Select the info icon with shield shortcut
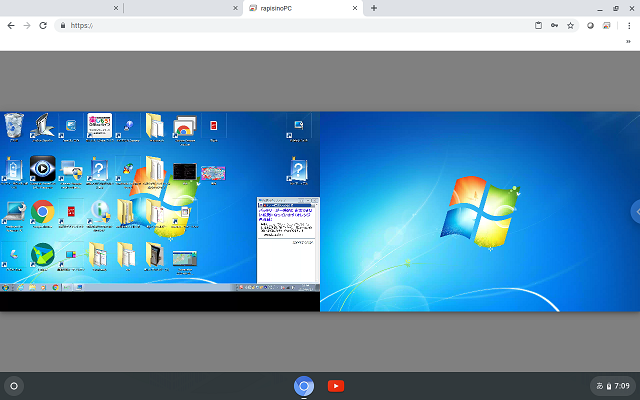Screen dimensions: 640x400 tap(100, 214)
